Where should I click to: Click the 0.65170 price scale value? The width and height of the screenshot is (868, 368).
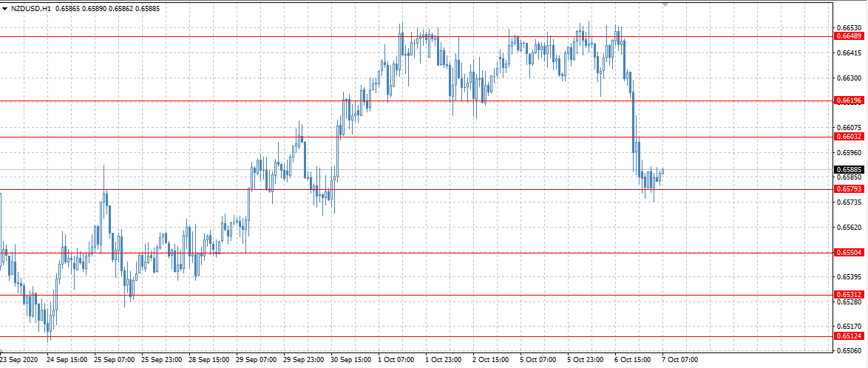tap(849, 327)
